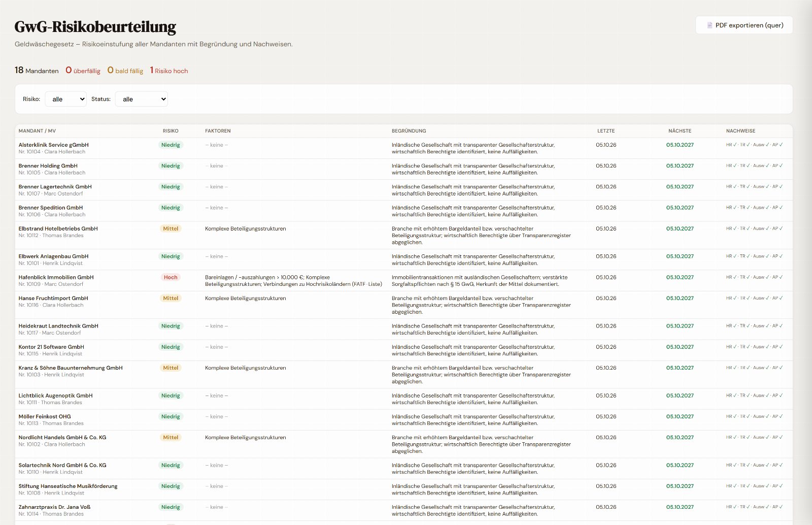
Task: Select Solartechnik Nord GmbH & Co. KG
Action: tap(62, 465)
